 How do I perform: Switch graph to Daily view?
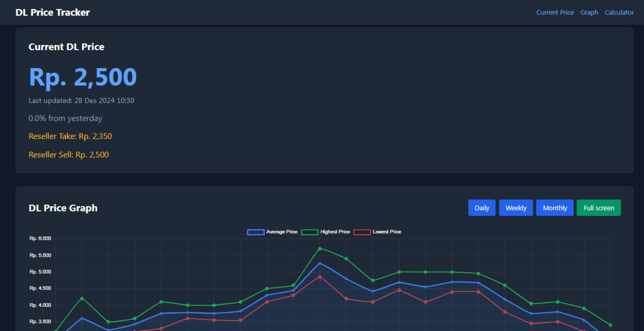point(482,208)
